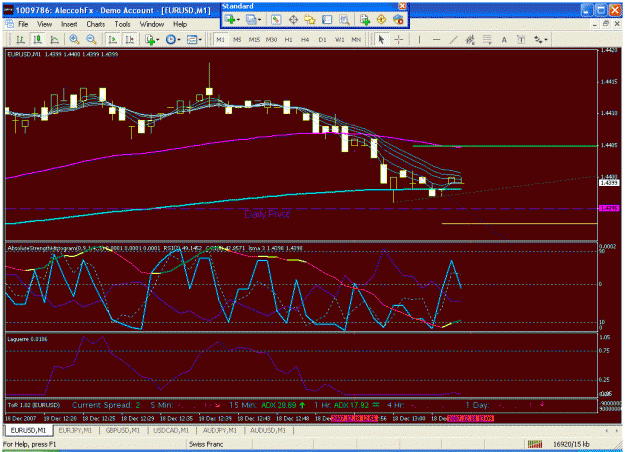Open the Strategy Tester magnifier icon

click(344, 20)
